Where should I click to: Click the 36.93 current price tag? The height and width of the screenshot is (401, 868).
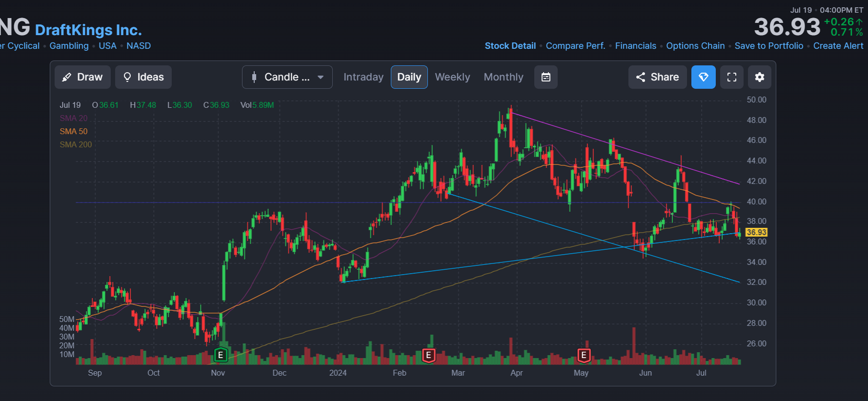coord(756,233)
